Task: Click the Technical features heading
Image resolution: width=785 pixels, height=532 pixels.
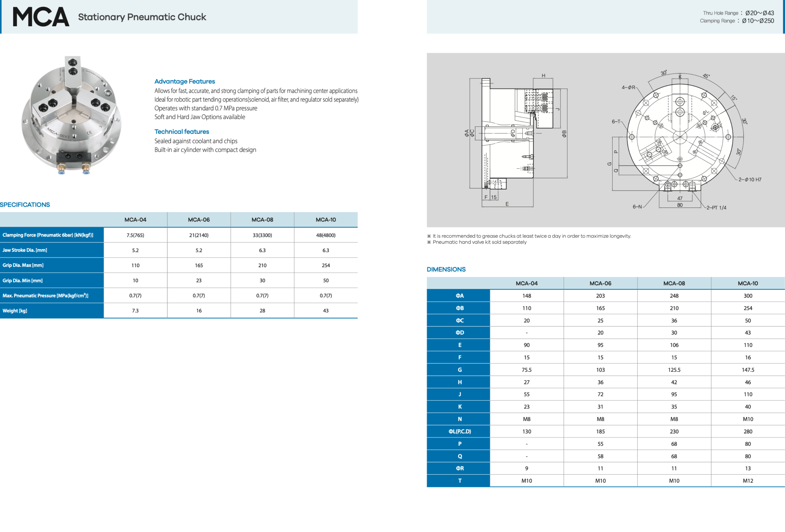Action: coord(181,132)
